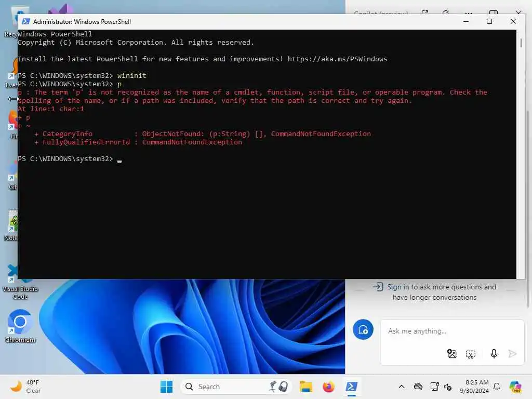Start a new Copilot topic
This screenshot has height=399, width=532.
tap(363, 329)
